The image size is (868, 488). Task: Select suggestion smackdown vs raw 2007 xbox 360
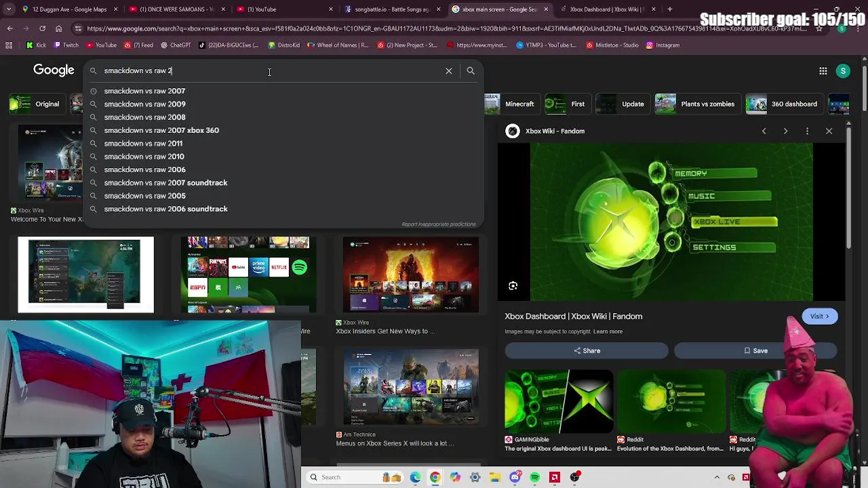coord(283,130)
